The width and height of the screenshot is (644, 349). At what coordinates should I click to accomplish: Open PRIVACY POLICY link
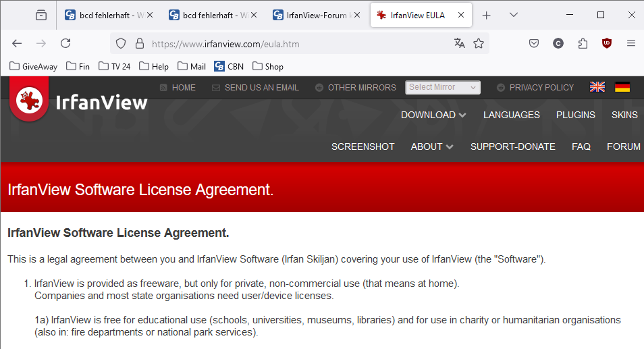click(x=541, y=88)
